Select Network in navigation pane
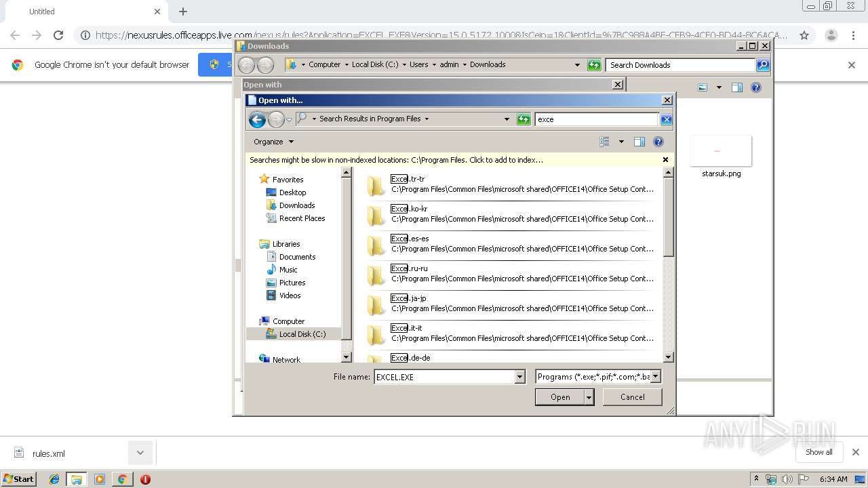868x488 pixels. [x=286, y=360]
